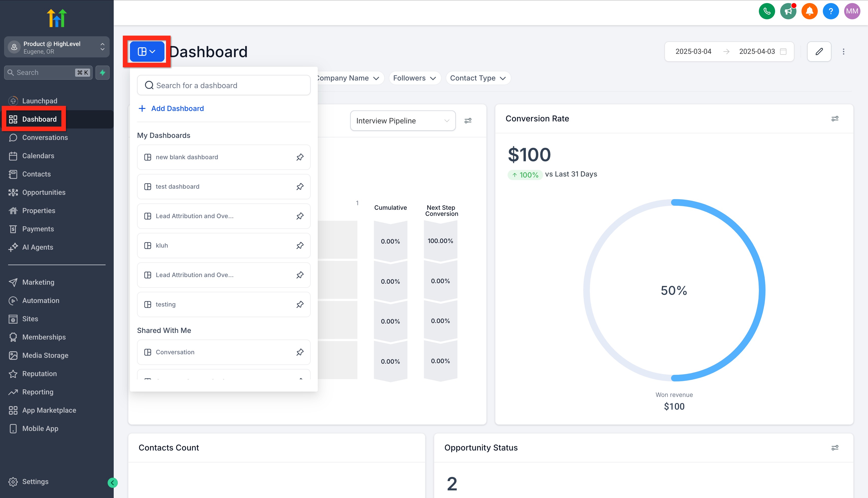Pin the kluh dashboard

[300, 246]
